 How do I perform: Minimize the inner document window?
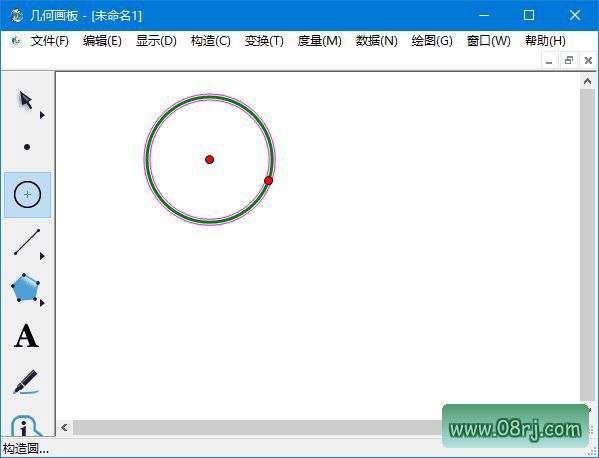coord(549,61)
